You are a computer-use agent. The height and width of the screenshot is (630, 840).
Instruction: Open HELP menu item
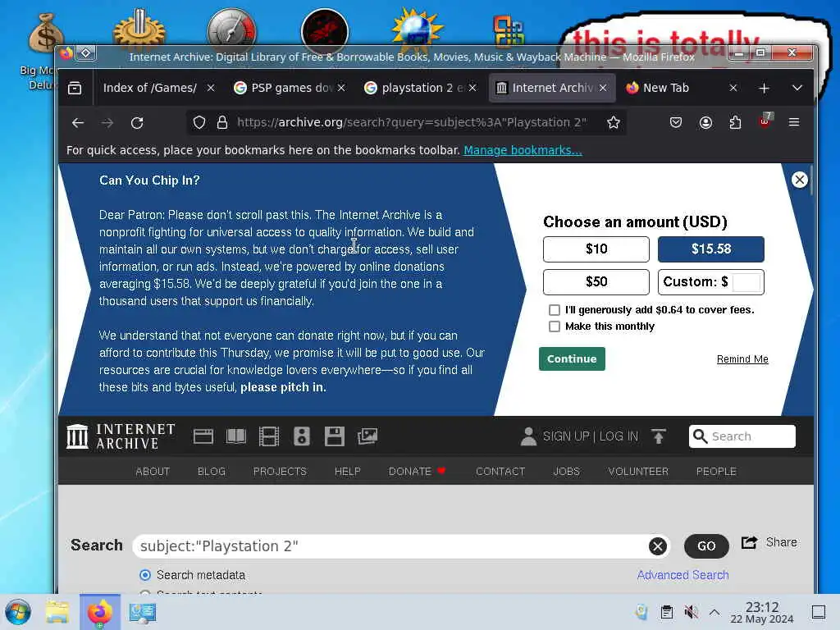tap(347, 472)
